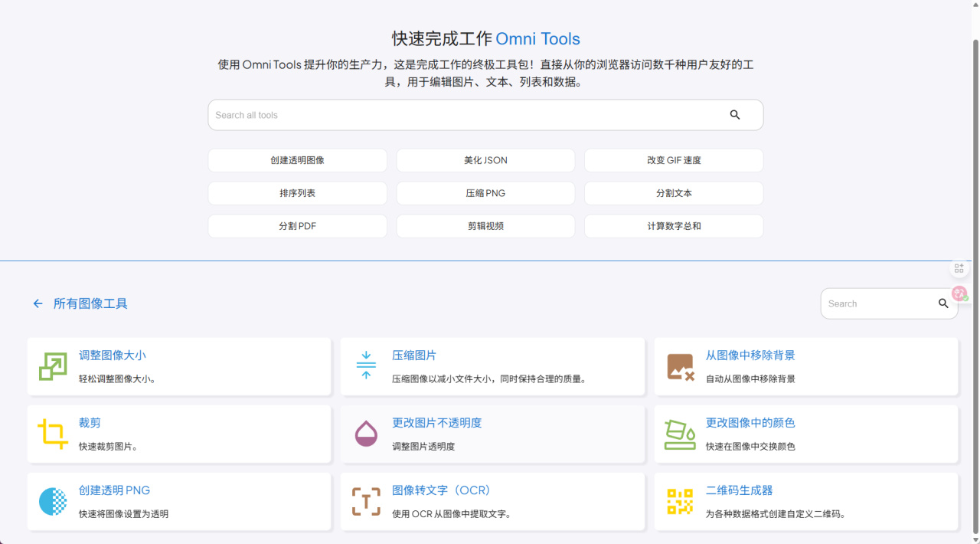Open the 二维码生成器 tool link

coord(739,490)
